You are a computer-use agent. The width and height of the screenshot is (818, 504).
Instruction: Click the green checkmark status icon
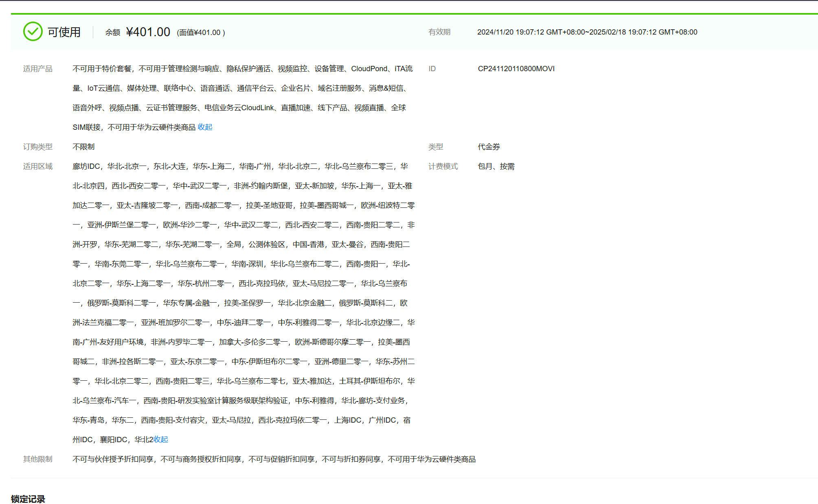pos(33,31)
